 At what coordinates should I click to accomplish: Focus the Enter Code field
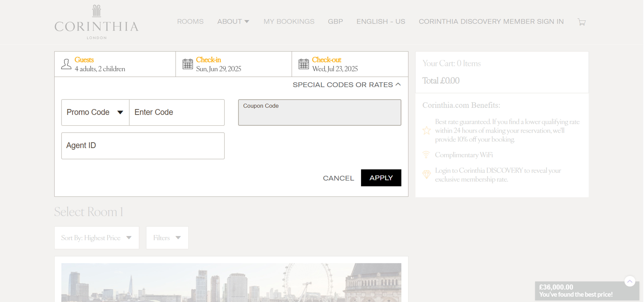point(177,113)
